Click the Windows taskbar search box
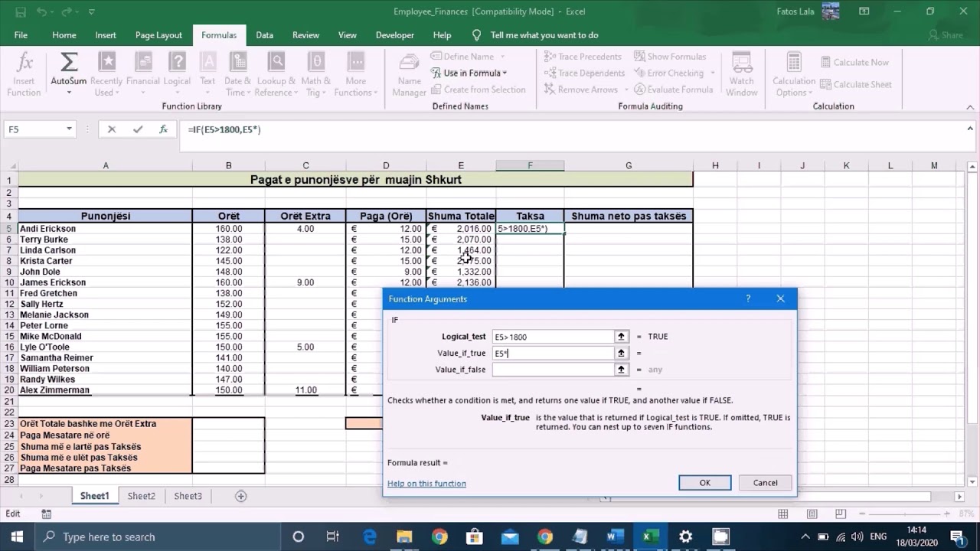This screenshot has width=980, height=551. 158,536
